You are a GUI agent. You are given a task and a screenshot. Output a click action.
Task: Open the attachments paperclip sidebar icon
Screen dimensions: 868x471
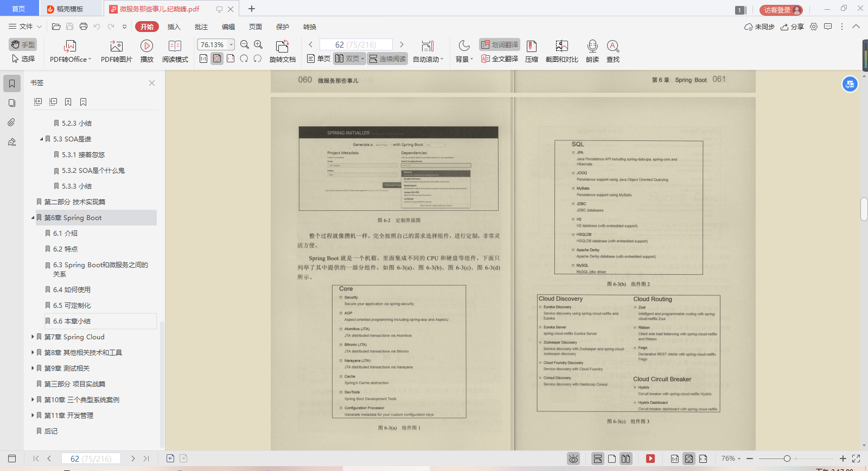tap(12, 122)
